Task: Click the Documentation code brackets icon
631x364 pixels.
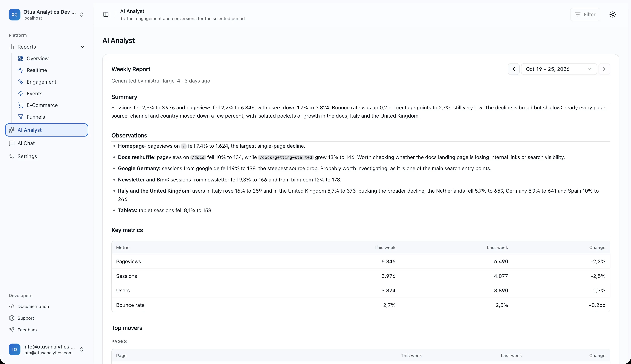Action: (12, 306)
